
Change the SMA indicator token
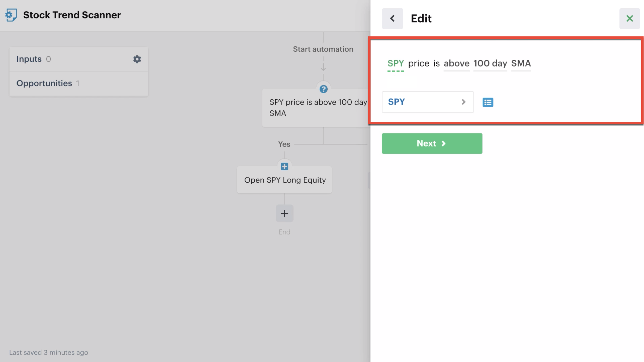(521, 63)
